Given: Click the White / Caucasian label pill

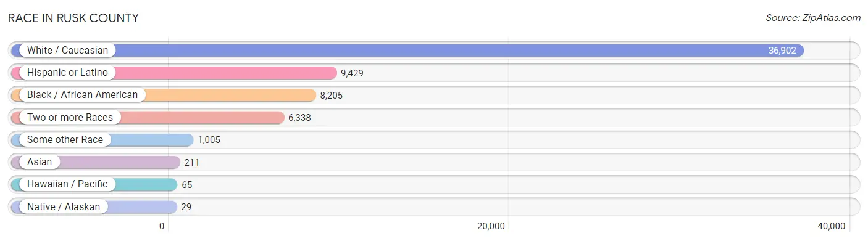Looking at the screenshot, I should pos(67,51).
